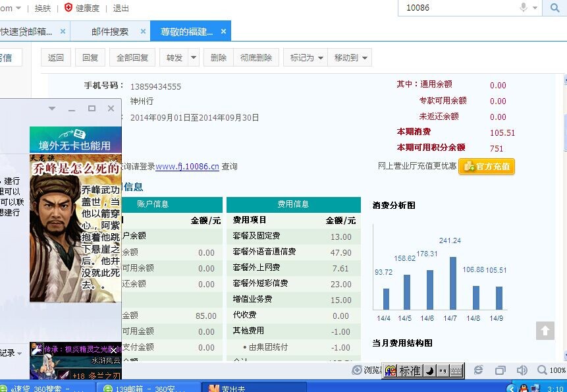Toggle the IME punctuation mode button
567x392 pixels.
pos(441,371)
